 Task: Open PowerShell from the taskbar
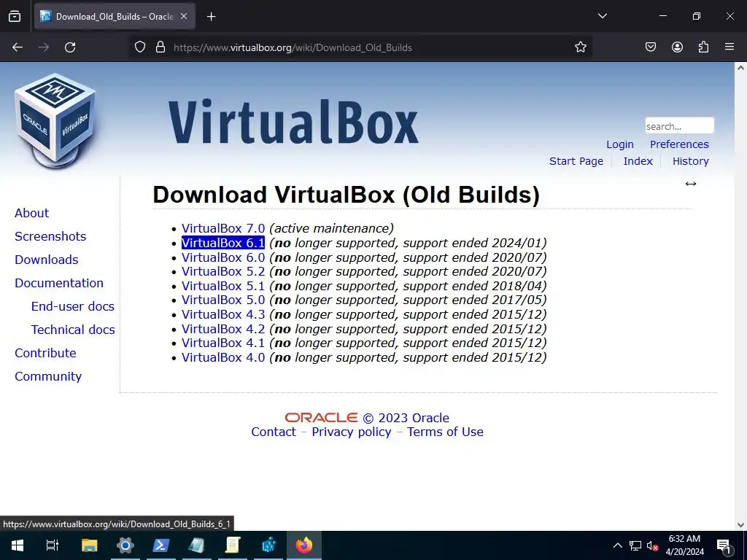(x=160, y=545)
